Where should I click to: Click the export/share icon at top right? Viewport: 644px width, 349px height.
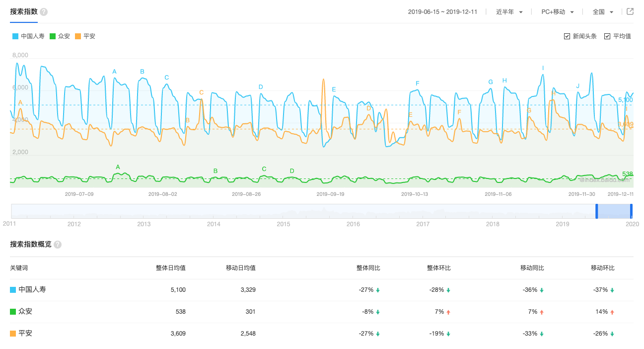pos(630,11)
